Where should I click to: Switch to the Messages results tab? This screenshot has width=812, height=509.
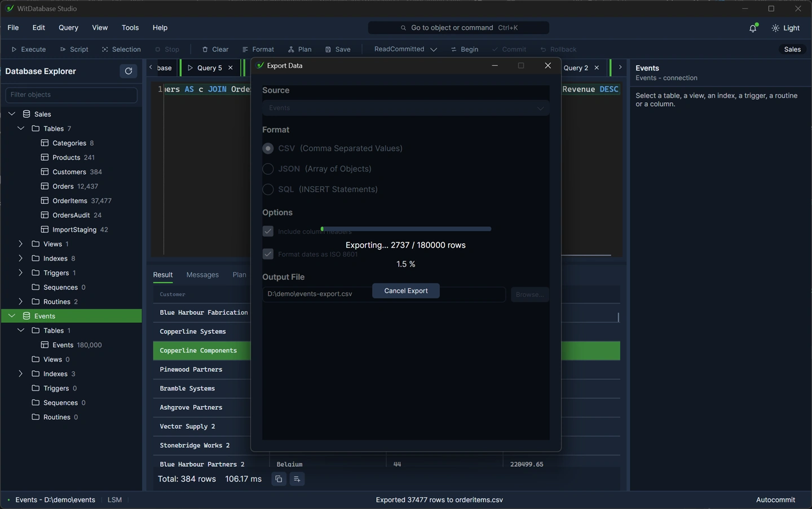click(x=202, y=275)
